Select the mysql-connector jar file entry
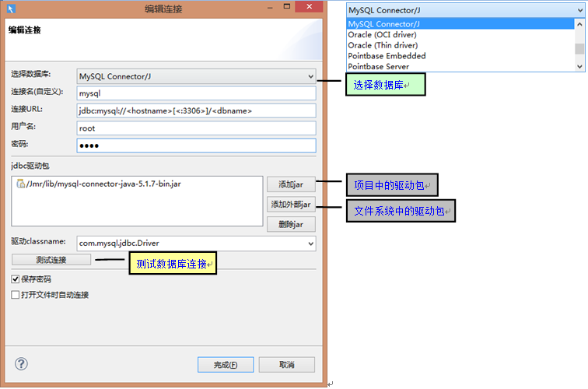Viewport: 588px width, 389px height. 99,184
